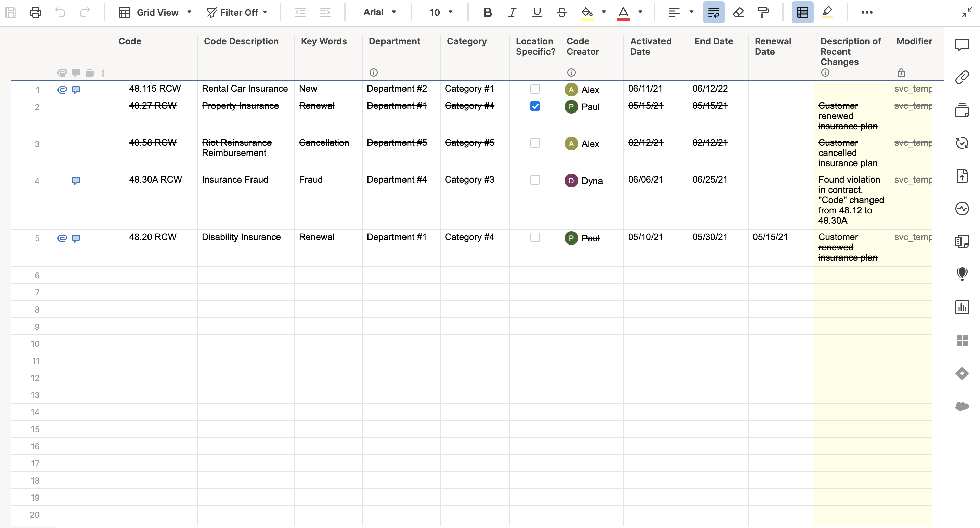Open the Filter Off dropdown
980x528 pixels.
point(237,13)
